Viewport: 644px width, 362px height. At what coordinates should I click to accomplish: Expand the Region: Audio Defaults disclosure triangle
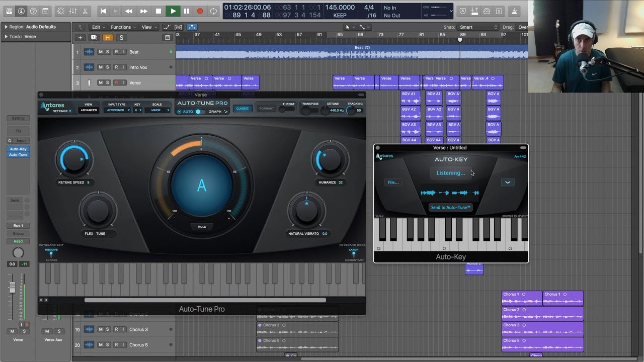[6, 27]
